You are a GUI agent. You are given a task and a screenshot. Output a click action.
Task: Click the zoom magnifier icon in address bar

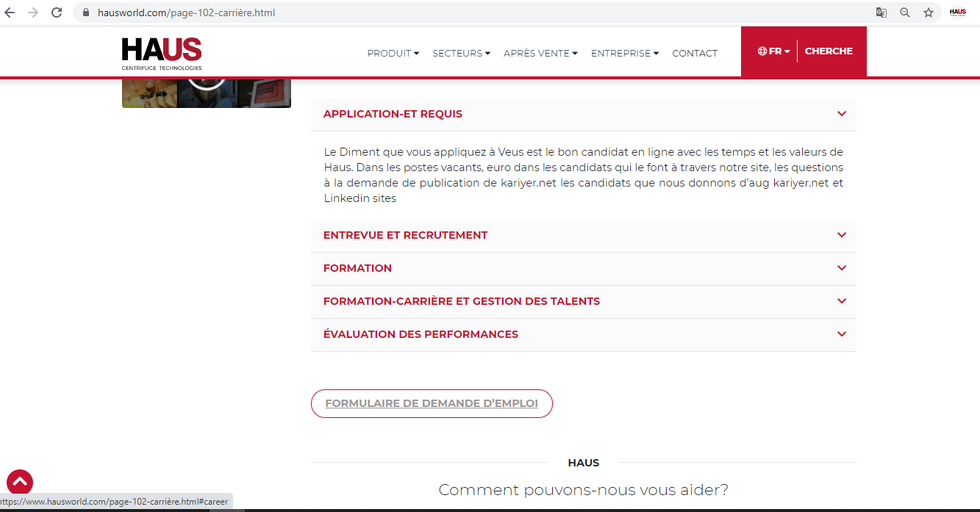(905, 12)
